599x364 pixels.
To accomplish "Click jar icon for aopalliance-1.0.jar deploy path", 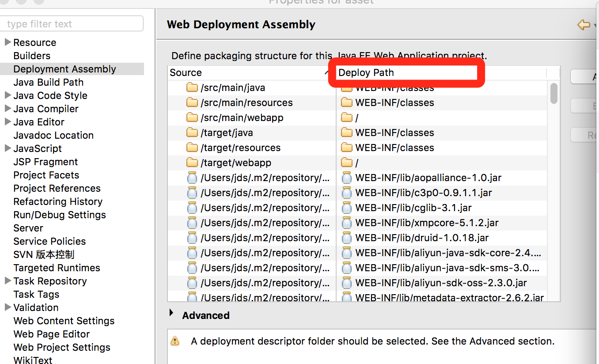I will [347, 178].
